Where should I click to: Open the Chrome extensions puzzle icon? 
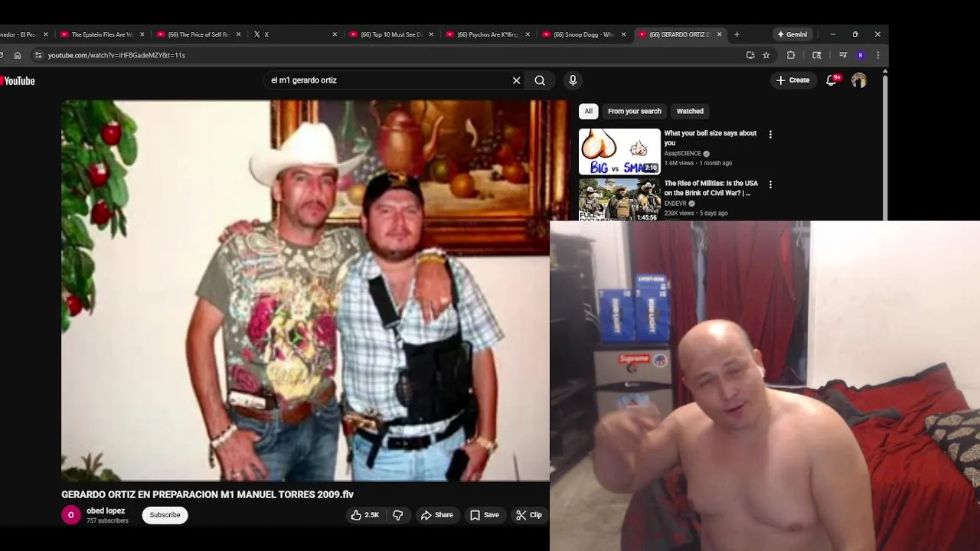pos(791,55)
